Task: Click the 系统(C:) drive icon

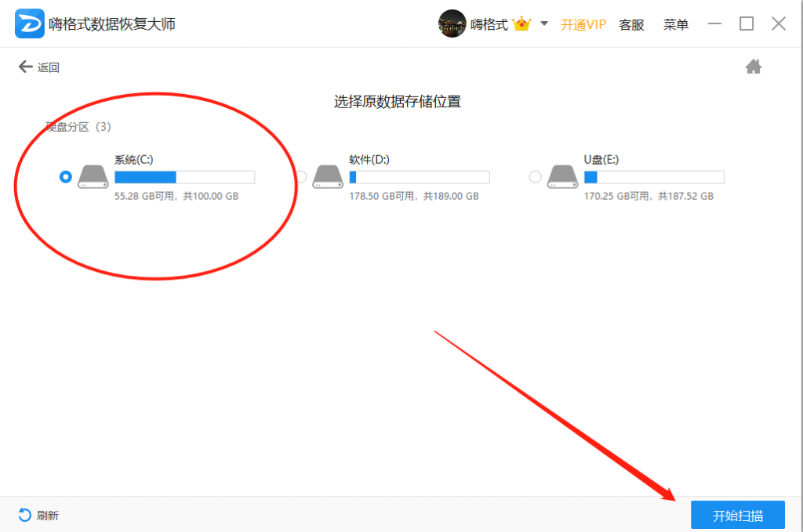Action: [x=93, y=177]
